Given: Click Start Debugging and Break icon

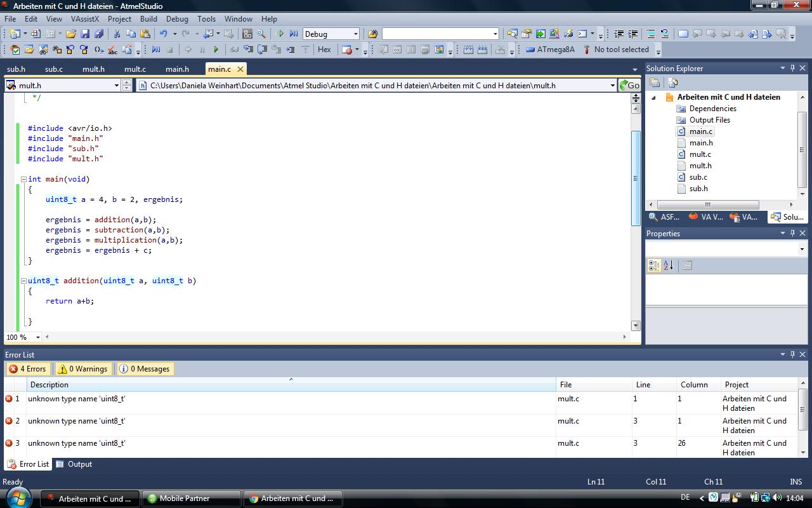Looking at the screenshot, I should (294, 34).
